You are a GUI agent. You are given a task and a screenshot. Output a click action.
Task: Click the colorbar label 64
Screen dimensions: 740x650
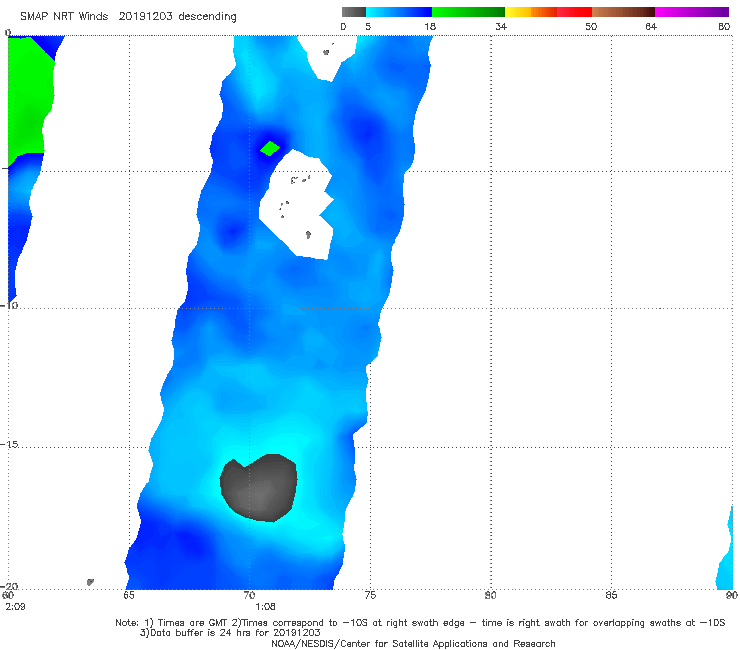651,26
